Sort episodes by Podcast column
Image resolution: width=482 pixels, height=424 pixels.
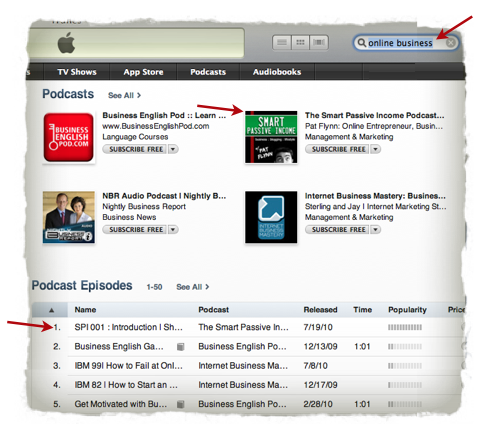coord(214,310)
